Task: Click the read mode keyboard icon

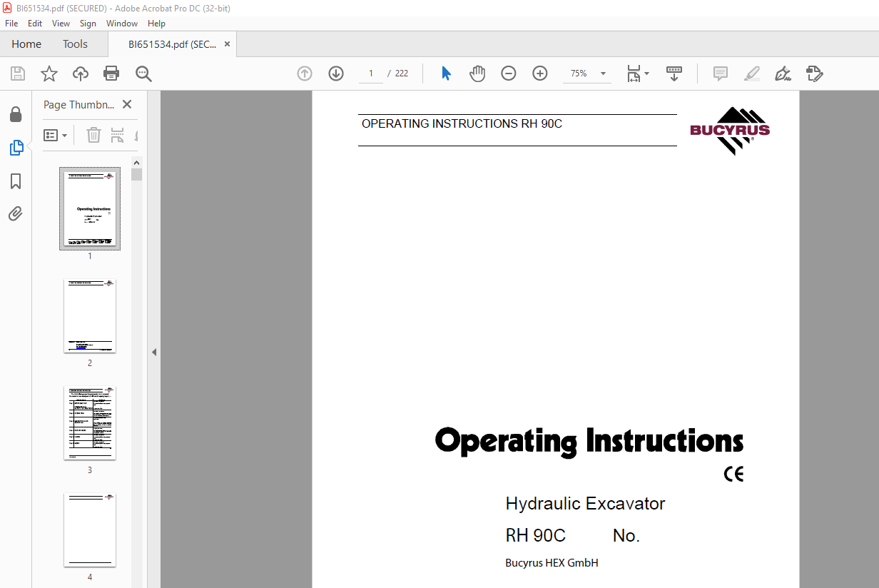Action: pos(674,73)
